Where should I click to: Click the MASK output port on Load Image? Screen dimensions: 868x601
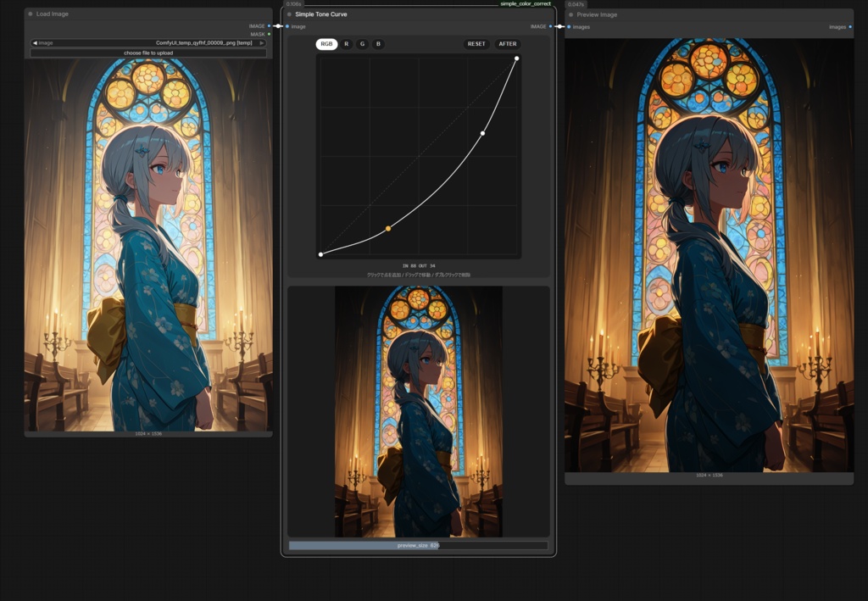tap(269, 34)
